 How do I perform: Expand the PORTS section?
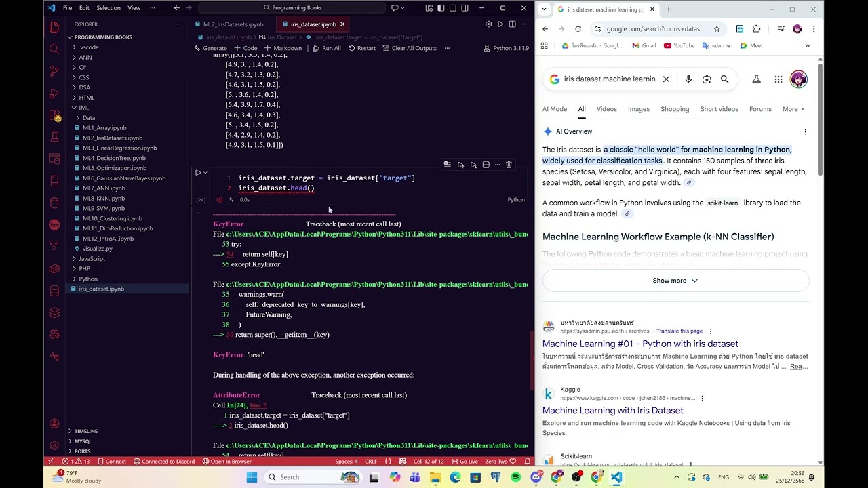coord(82,451)
